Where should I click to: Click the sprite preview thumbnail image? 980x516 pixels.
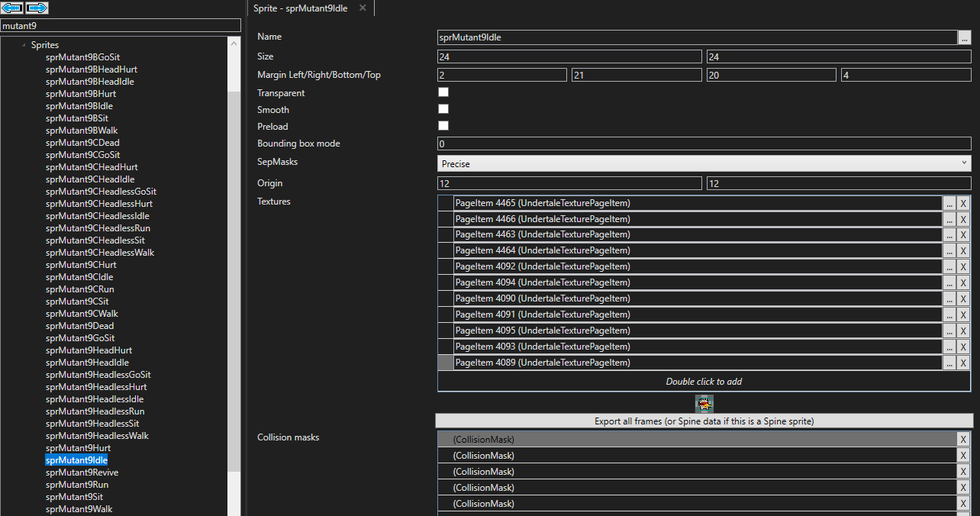pos(704,404)
